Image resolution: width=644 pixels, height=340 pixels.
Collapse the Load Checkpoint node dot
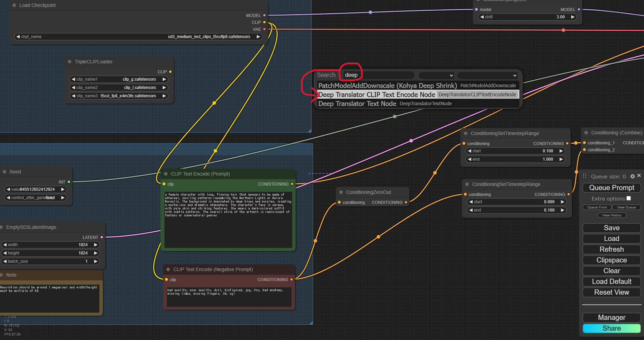(14, 5)
